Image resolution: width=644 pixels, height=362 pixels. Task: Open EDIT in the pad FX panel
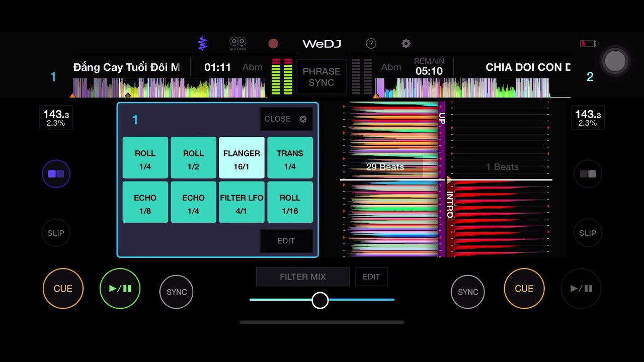coord(286,241)
